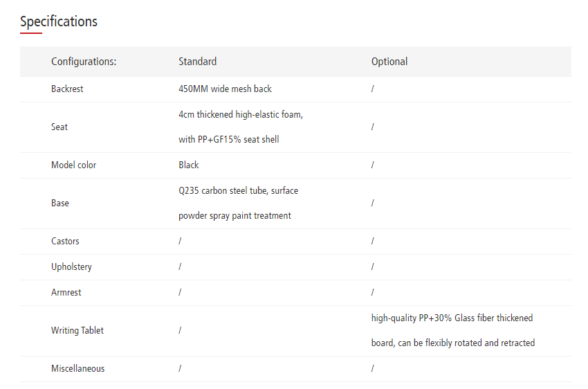Viewport: 588px width, 389px height.
Task: Select the Model color row label
Action: (73, 165)
